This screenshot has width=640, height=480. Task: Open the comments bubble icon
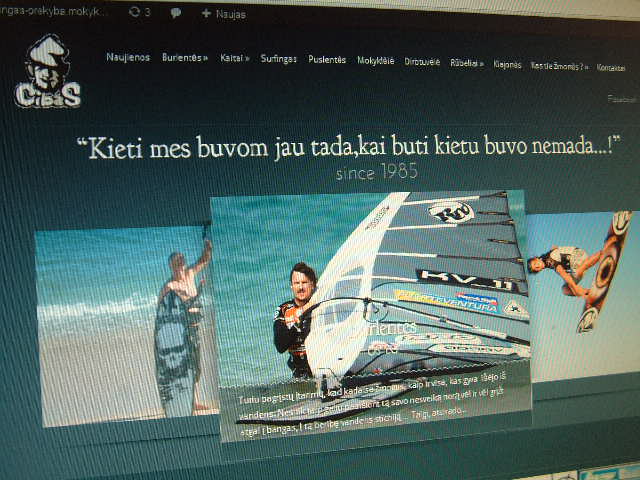point(176,13)
